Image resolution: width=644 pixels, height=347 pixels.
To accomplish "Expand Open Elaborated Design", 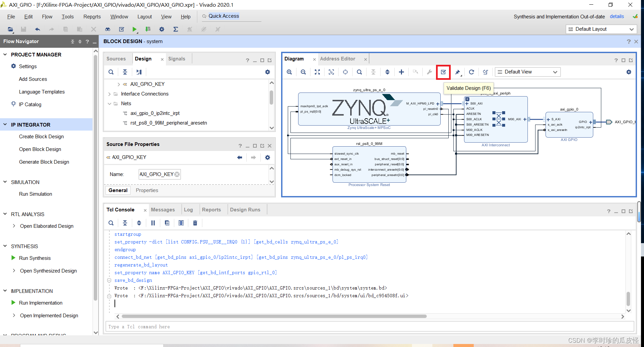I will click(14, 226).
